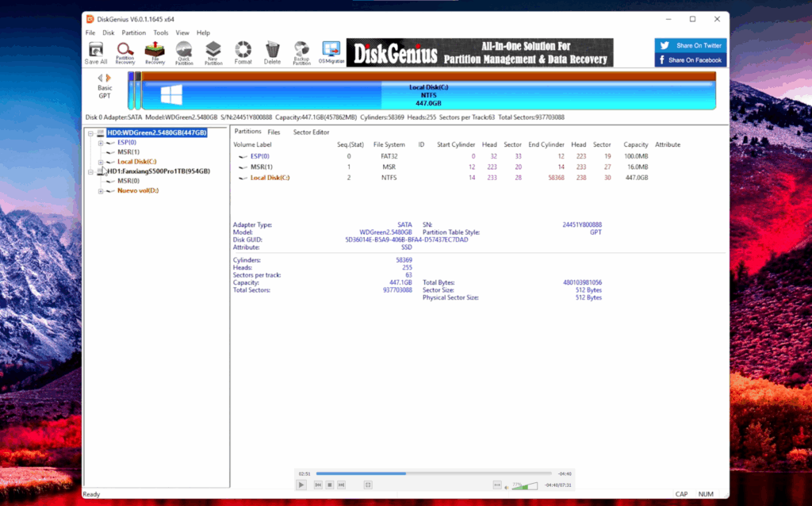Collapse the HD0:WDGreen disk tree node
This screenshot has height=506, width=812.
pos(90,133)
